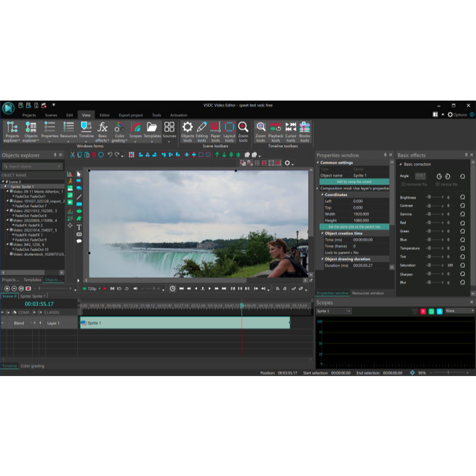
Task: Open the Export project ribbon tab
Action: (x=130, y=115)
